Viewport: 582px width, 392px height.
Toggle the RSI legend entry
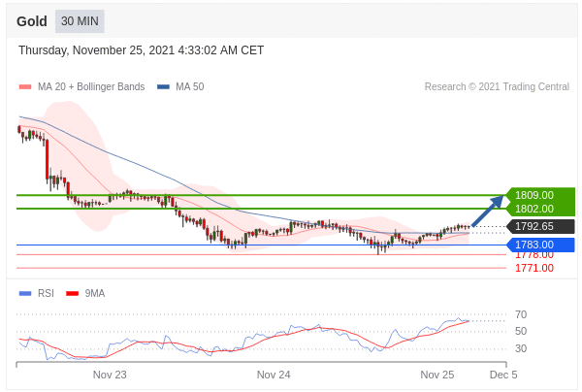click(x=46, y=293)
